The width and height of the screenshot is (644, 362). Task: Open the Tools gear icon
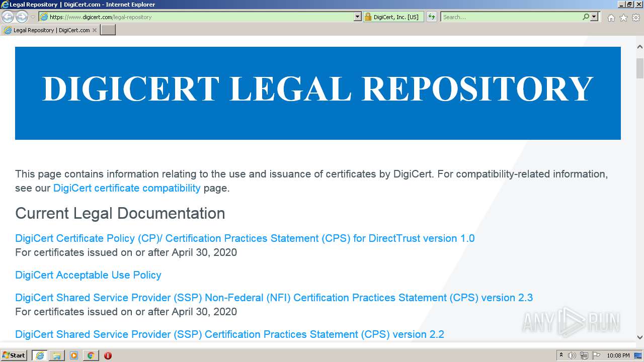point(636,18)
